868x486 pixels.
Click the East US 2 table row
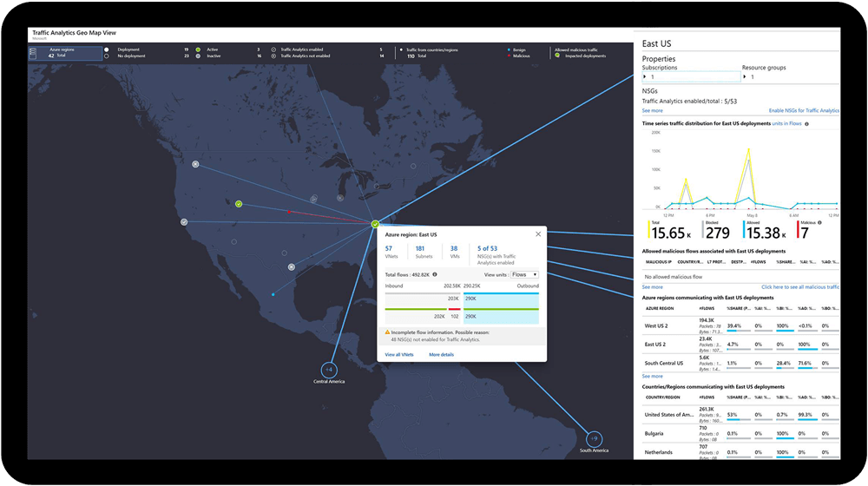pyautogui.click(x=740, y=345)
